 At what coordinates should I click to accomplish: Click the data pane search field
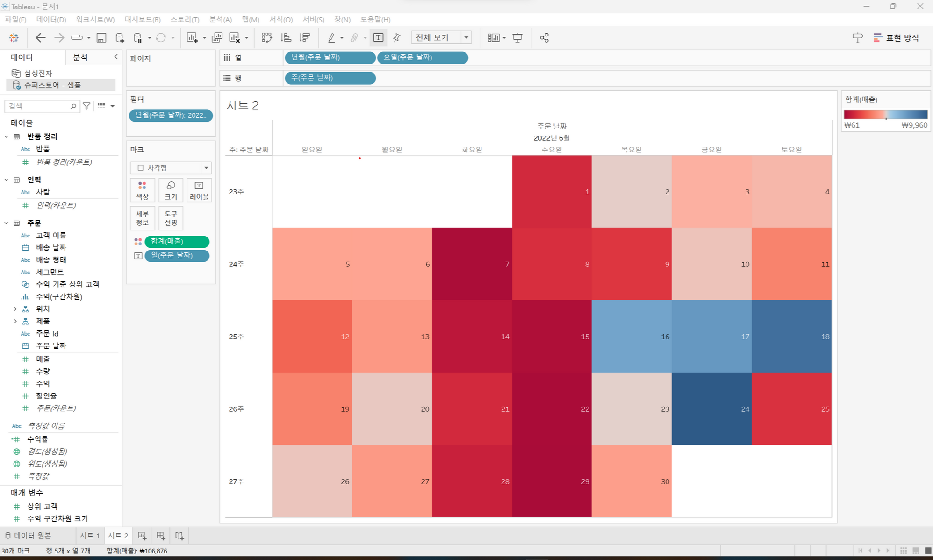point(38,106)
